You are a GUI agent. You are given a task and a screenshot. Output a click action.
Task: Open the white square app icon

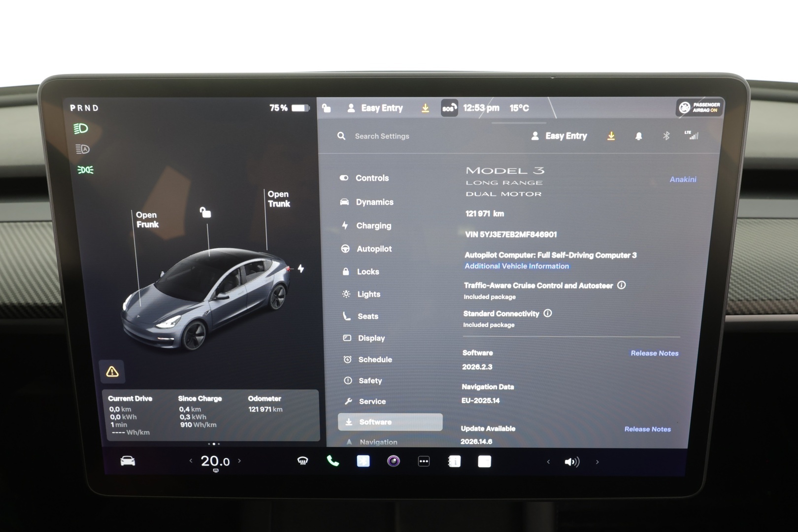[485, 462]
